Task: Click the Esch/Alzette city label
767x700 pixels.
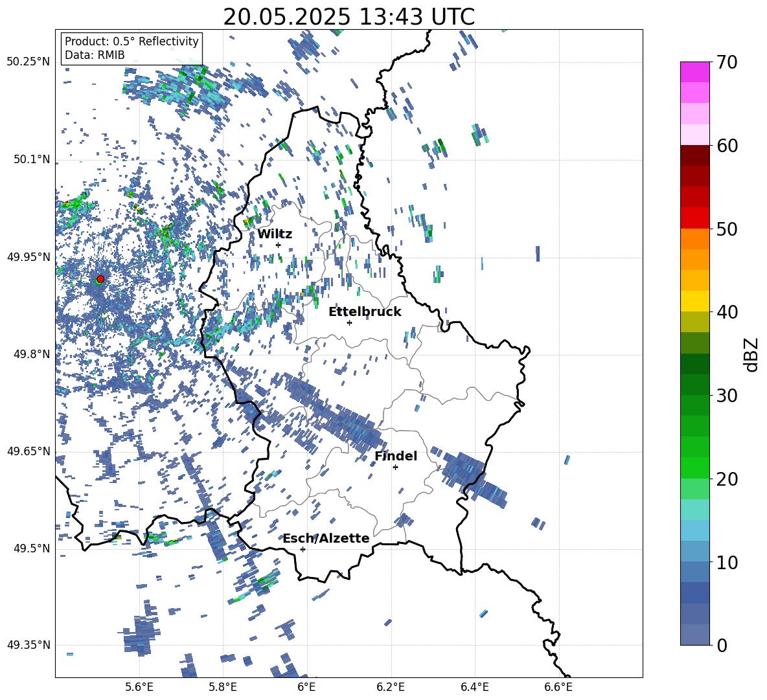Action: coord(326,539)
